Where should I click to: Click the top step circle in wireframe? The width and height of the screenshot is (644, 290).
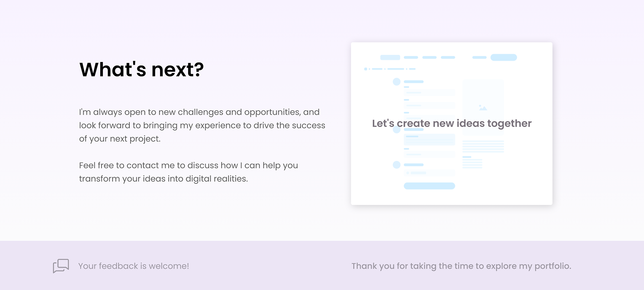(x=396, y=82)
